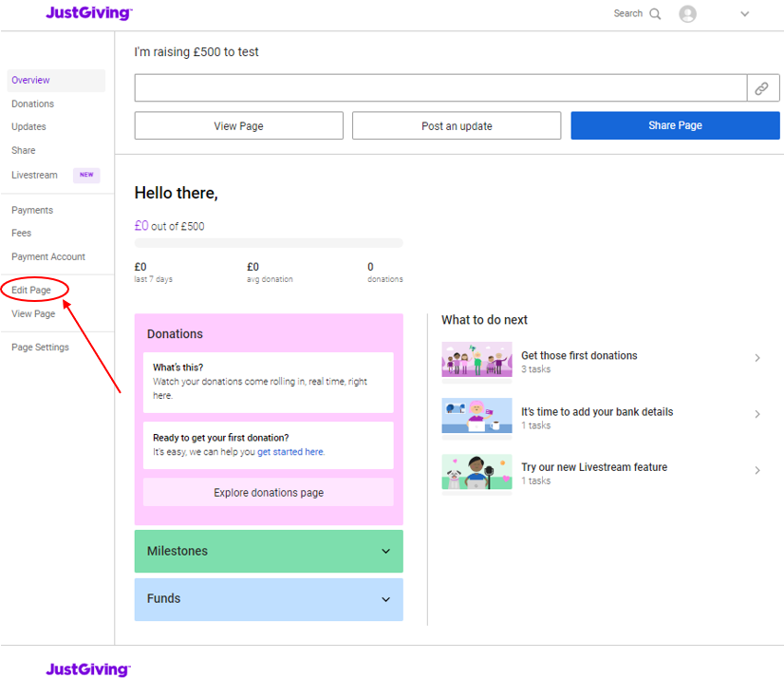The height and width of the screenshot is (678, 784).
Task: Click the £0 out of £500 text
Action: click(170, 226)
